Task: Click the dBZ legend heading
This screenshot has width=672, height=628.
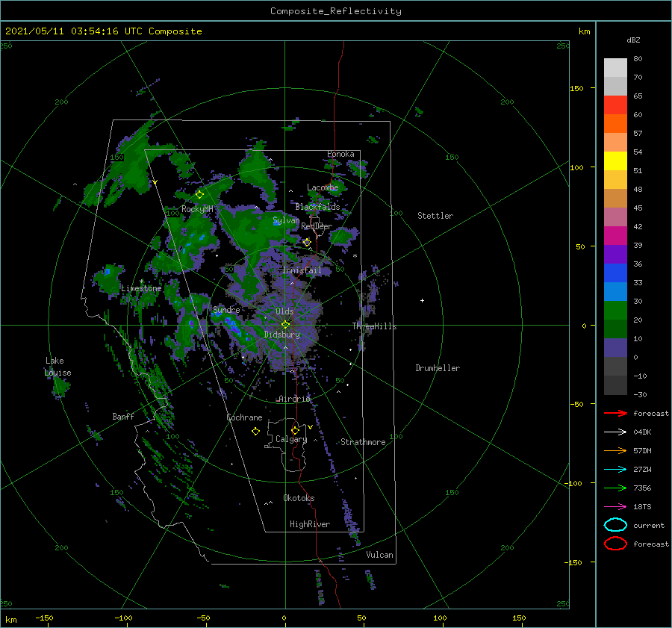Action: click(633, 40)
